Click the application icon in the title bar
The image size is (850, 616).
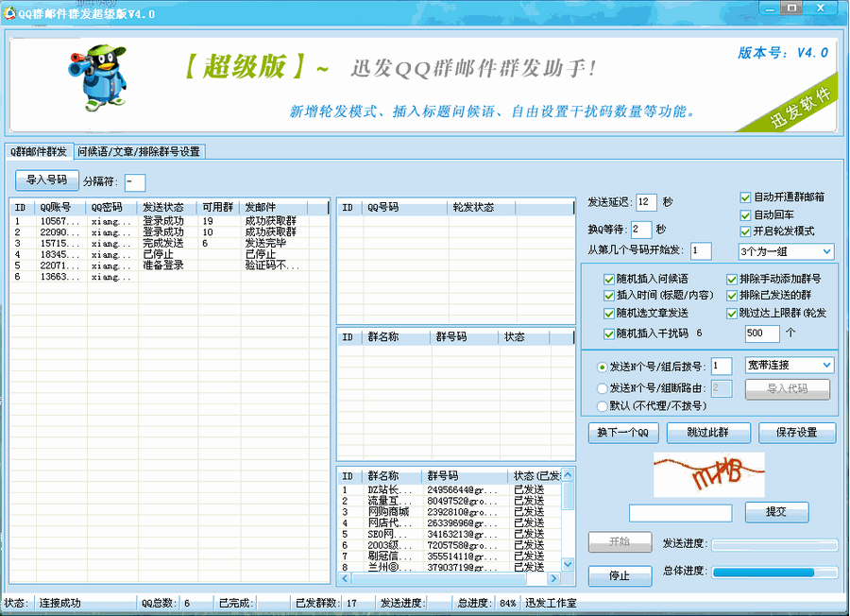[10, 13]
